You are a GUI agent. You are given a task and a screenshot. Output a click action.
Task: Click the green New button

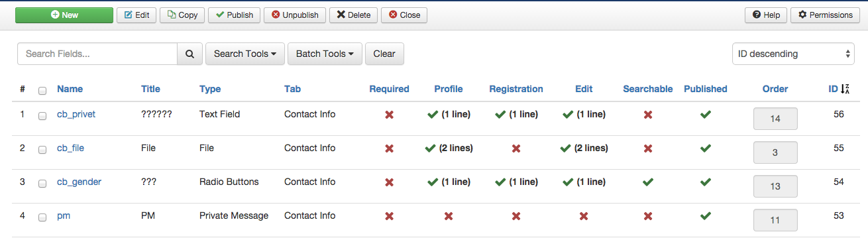pyautogui.click(x=64, y=15)
